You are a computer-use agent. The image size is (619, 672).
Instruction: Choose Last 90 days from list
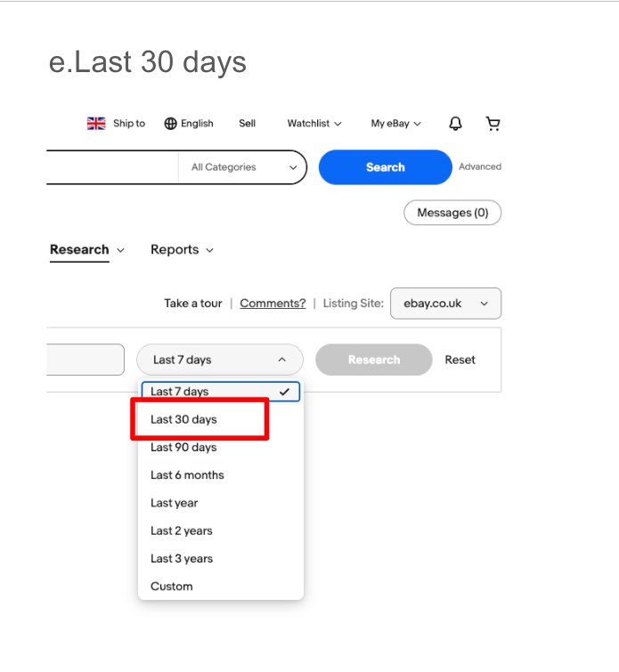point(183,447)
